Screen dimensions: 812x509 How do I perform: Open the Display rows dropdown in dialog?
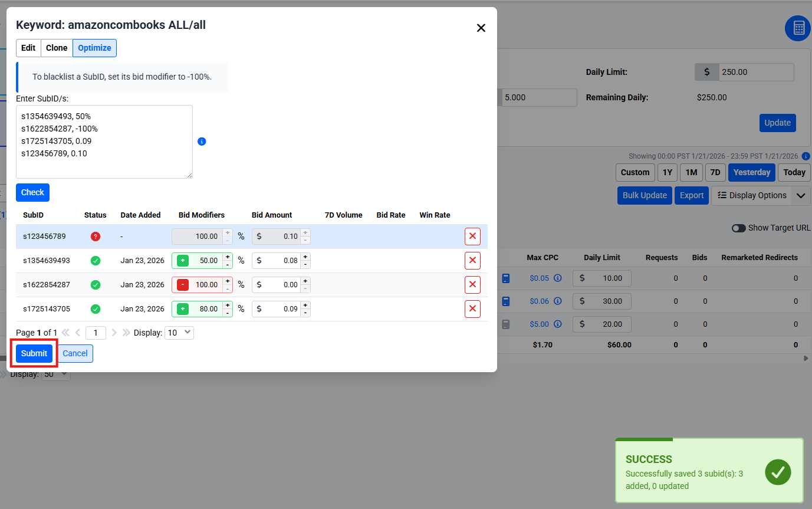[179, 333]
